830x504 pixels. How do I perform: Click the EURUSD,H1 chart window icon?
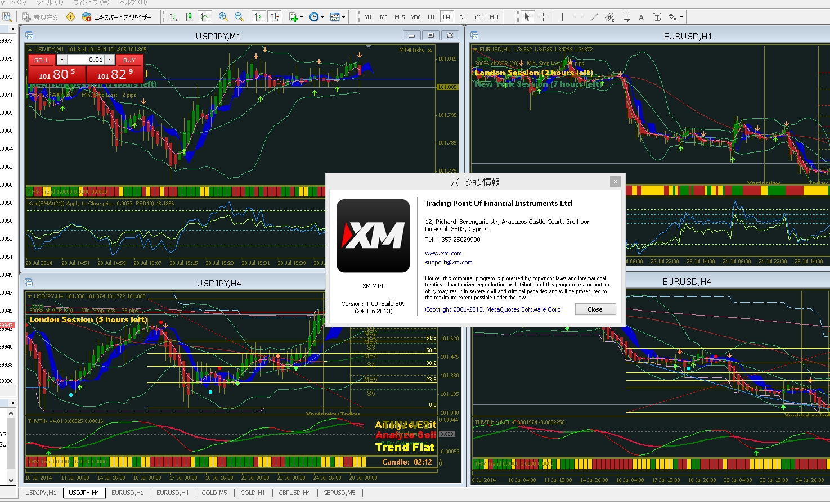(x=475, y=36)
